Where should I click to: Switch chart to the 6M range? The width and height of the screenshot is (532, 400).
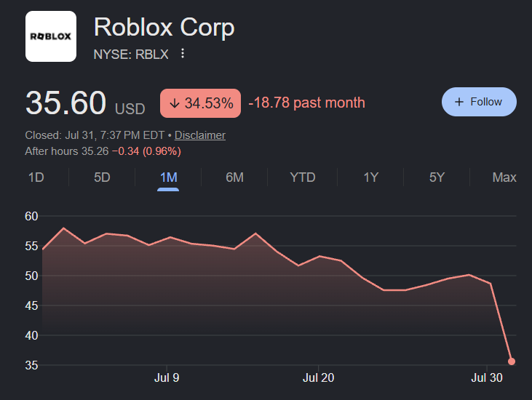point(234,177)
